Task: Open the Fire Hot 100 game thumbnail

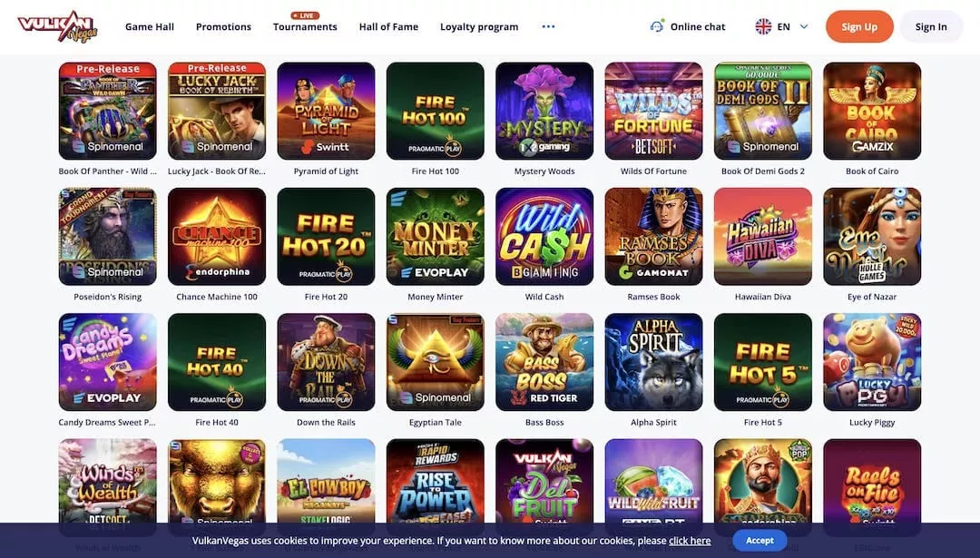Action: click(435, 111)
